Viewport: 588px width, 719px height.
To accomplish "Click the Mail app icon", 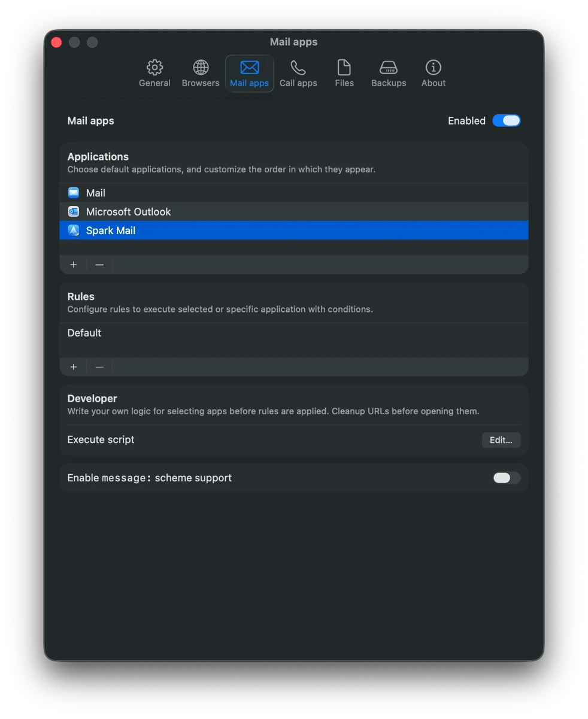I will pos(74,193).
